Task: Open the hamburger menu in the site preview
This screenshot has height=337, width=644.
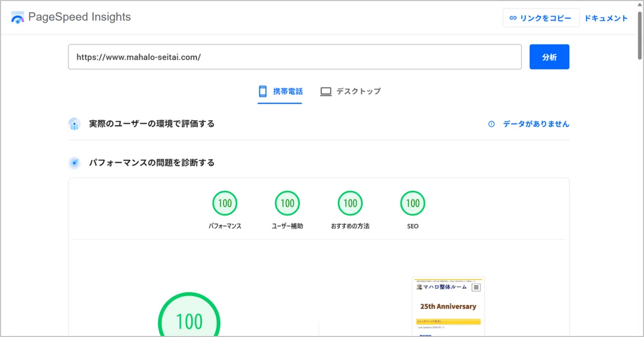Action: 476,287
